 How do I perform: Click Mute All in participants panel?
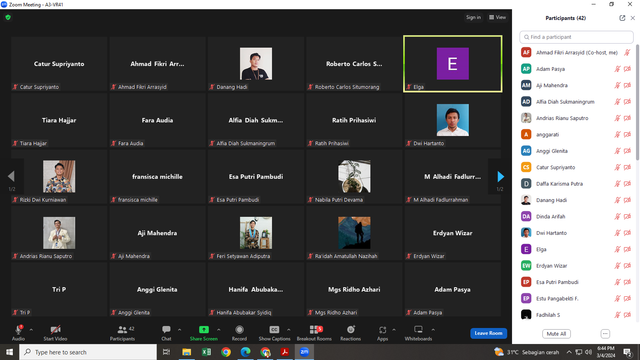pyautogui.click(x=556, y=334)
